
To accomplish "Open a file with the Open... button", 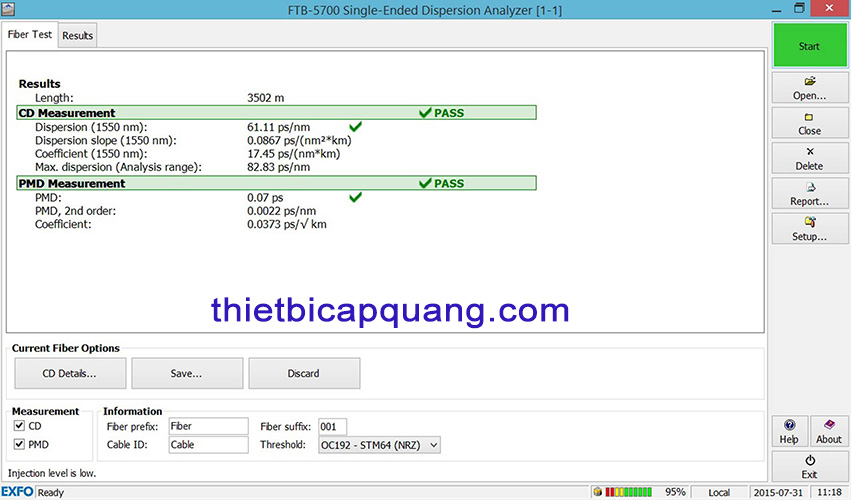I will click(x=809, y=88).
